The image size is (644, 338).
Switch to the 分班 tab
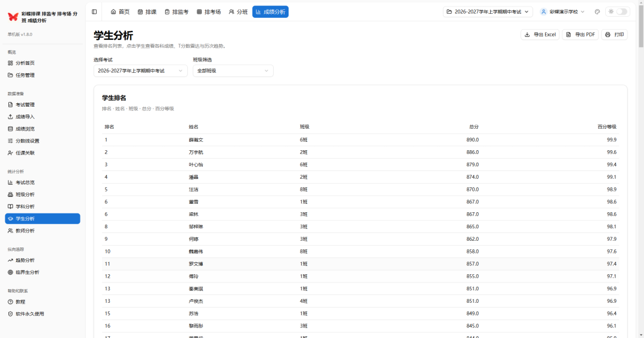[x=238, y=12]
